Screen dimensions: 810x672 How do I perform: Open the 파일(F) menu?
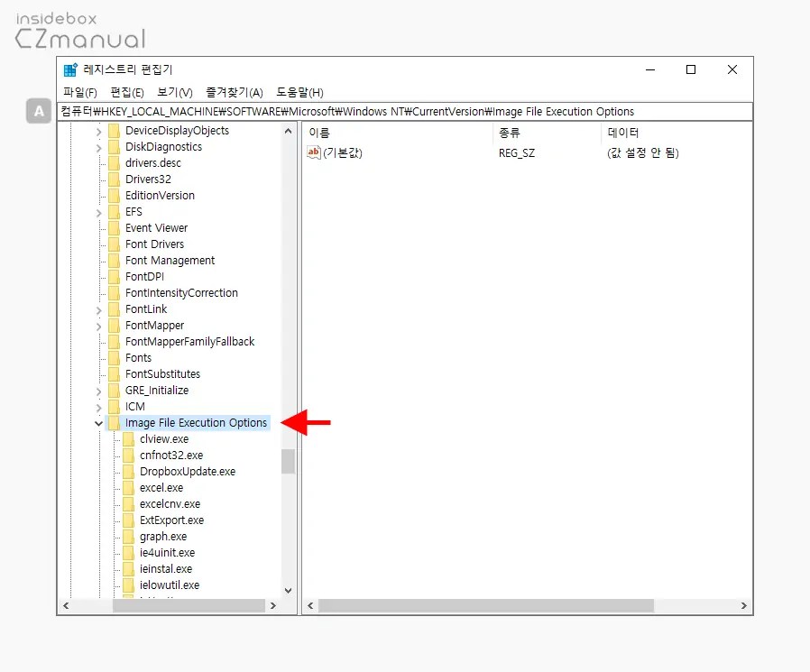(80, 93)
